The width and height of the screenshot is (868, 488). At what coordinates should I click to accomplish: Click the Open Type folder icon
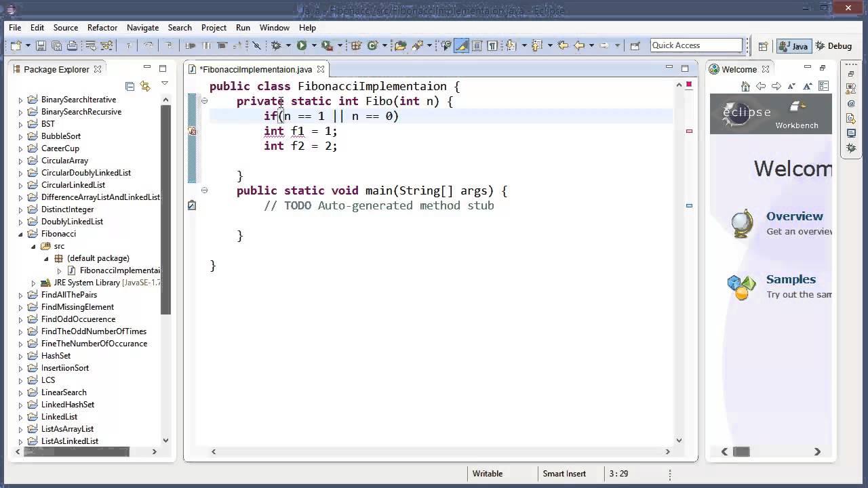click(x=400, y=45)
